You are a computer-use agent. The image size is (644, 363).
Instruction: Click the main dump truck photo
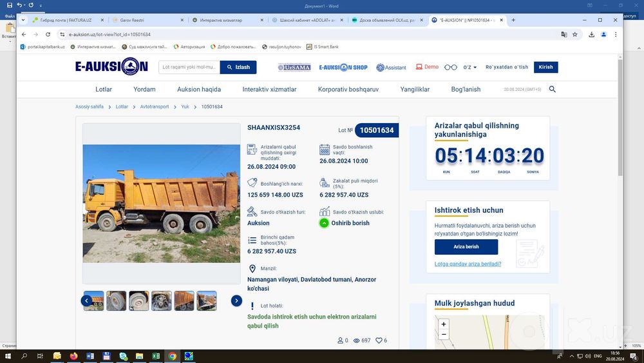coord(162,204)
